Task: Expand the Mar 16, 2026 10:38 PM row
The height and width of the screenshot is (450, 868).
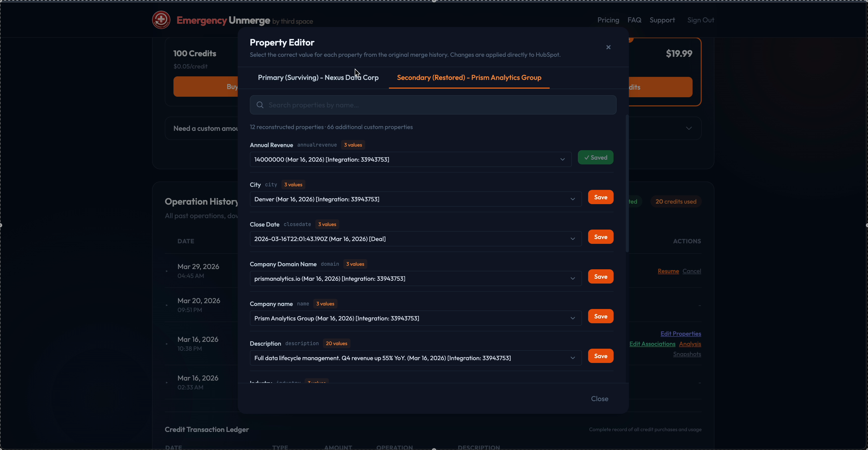Action: click(167, 344)
